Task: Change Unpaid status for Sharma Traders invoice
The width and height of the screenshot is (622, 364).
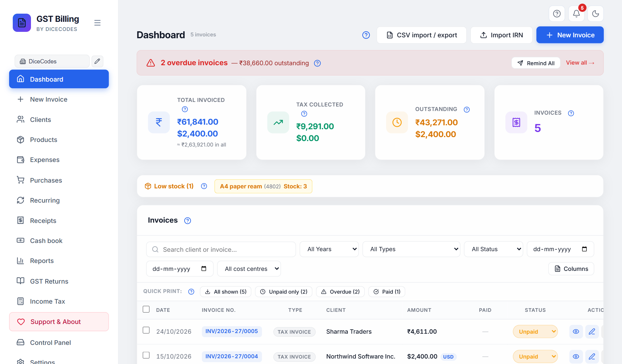Action: [x=535, y=332]
